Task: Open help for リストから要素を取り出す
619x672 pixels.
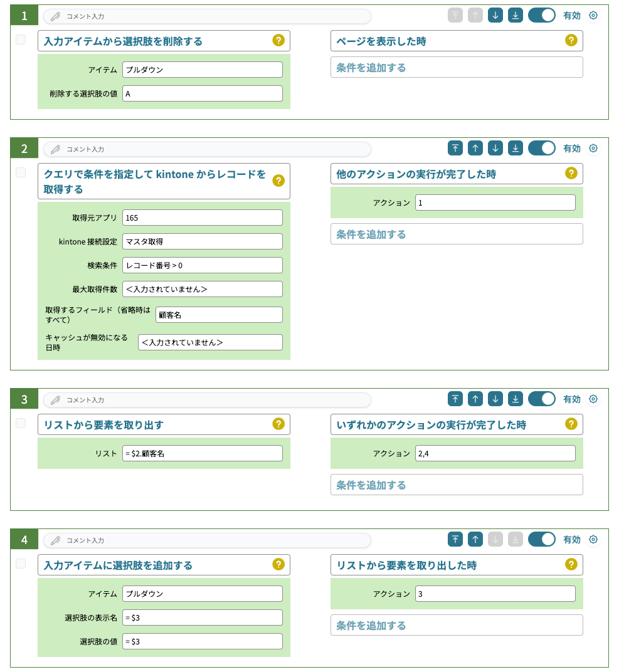Action: point(278,424)
